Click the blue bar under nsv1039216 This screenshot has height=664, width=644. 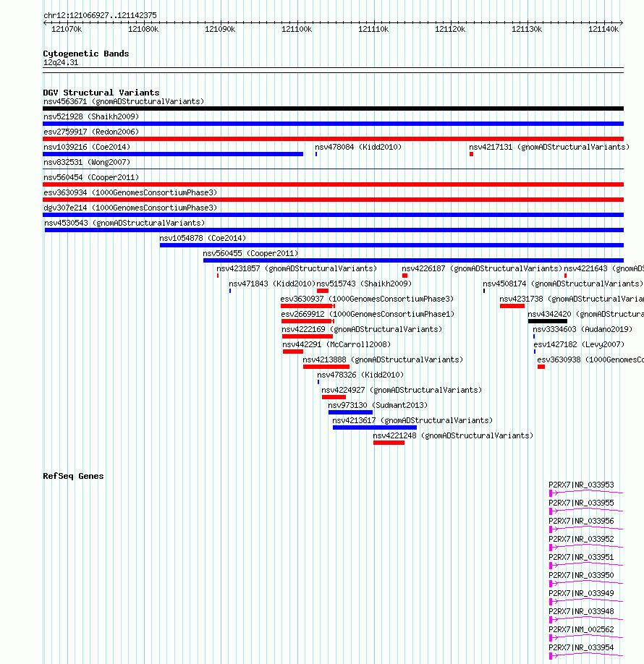[x=173, y=154]
